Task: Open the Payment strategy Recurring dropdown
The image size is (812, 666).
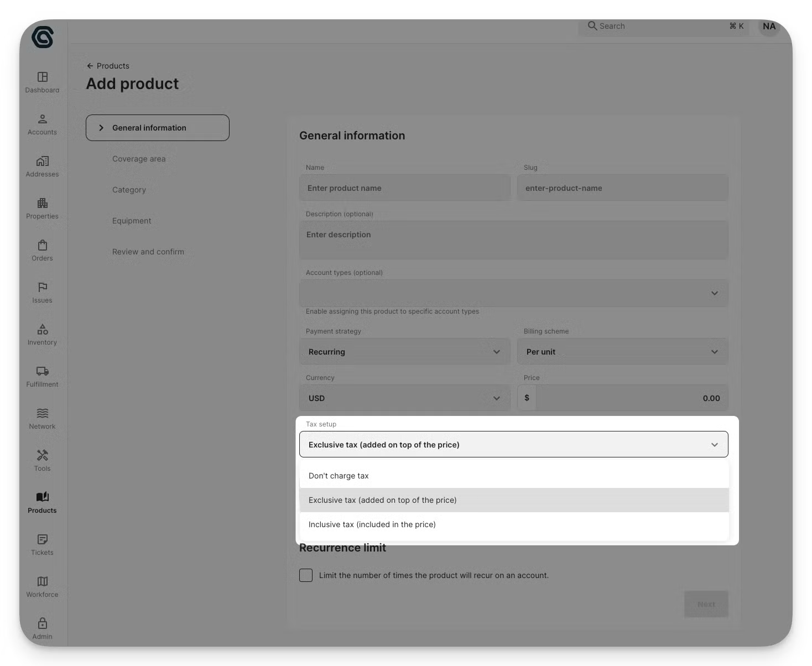Action: coord(405,352)
